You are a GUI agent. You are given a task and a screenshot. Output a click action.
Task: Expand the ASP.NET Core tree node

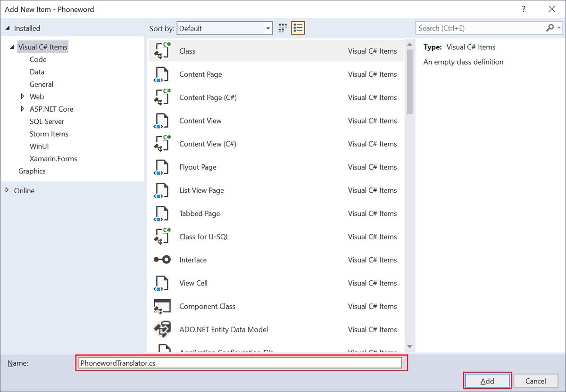click(23, 109)
